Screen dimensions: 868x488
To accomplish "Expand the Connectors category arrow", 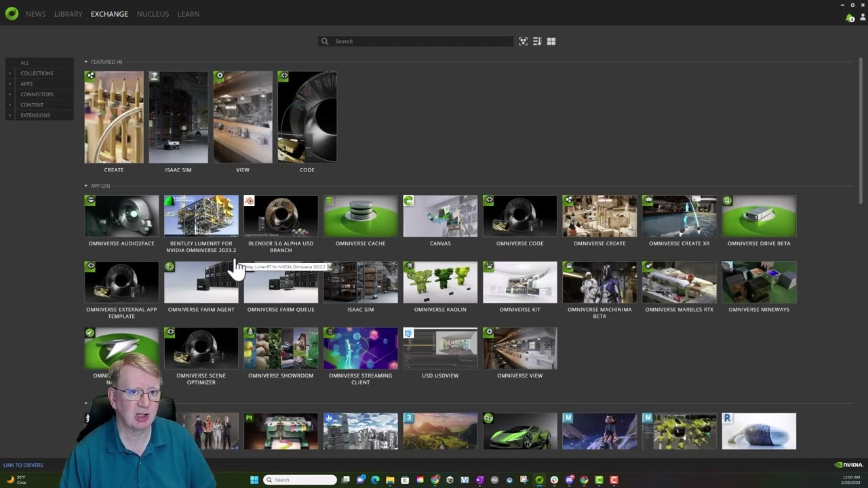I will pyautogui.click(x=9, y=94).
